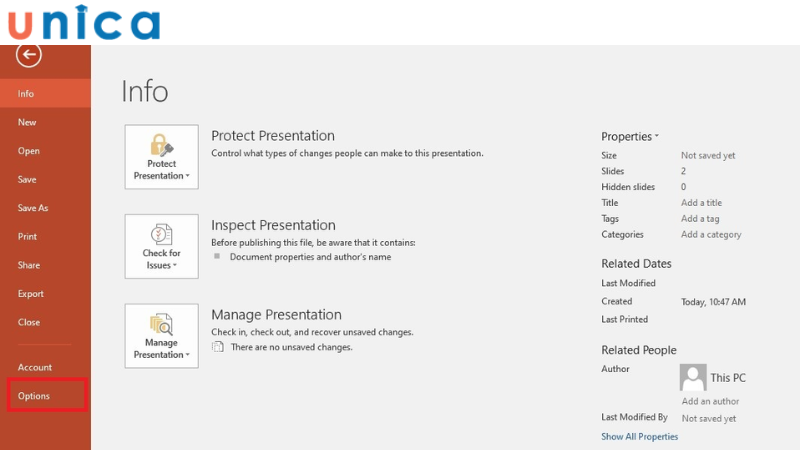The image size is (800, 450).
Task: Click the Check for Issues icon
Action: [x=161, y=235]
